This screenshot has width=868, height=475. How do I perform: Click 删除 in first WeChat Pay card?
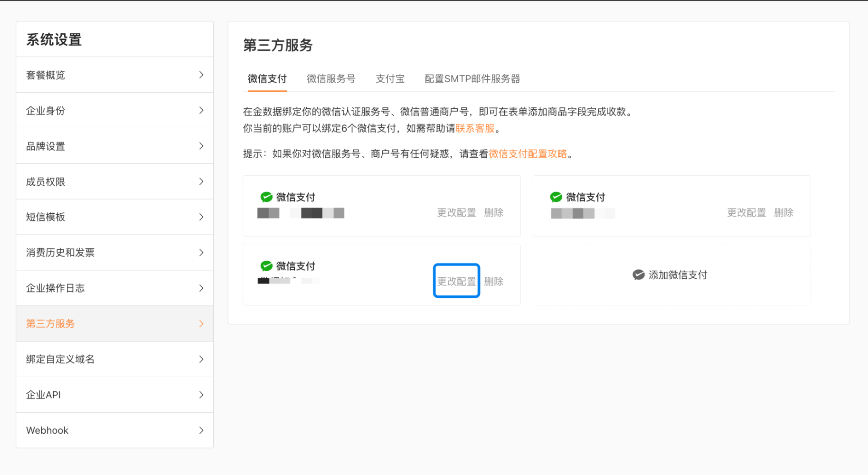click(x=494, y=213)
